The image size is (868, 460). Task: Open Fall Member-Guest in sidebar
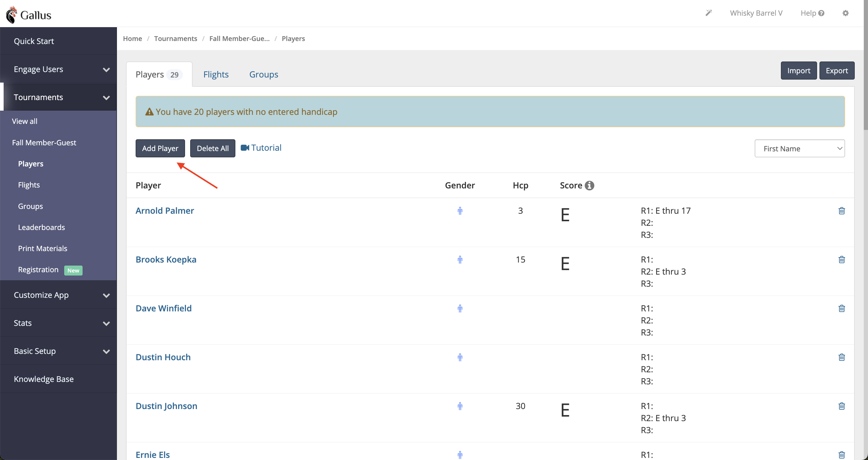pyautogui.click(x=44, y=143)
